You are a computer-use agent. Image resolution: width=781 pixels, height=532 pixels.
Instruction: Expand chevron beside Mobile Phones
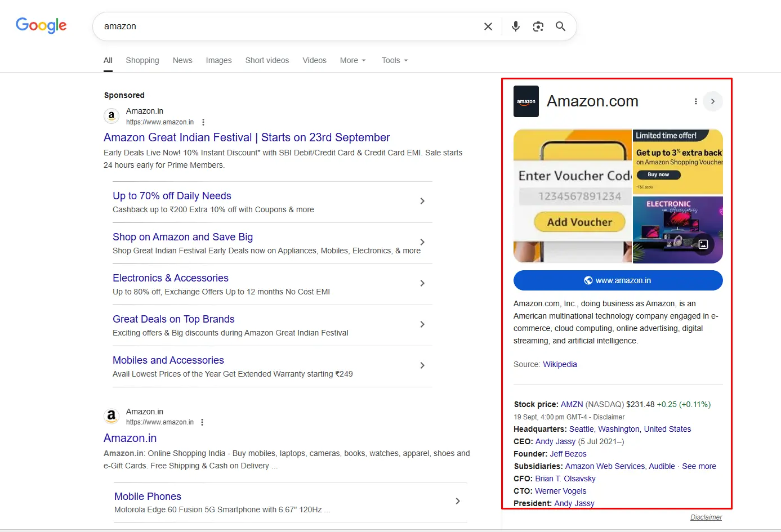458,501
